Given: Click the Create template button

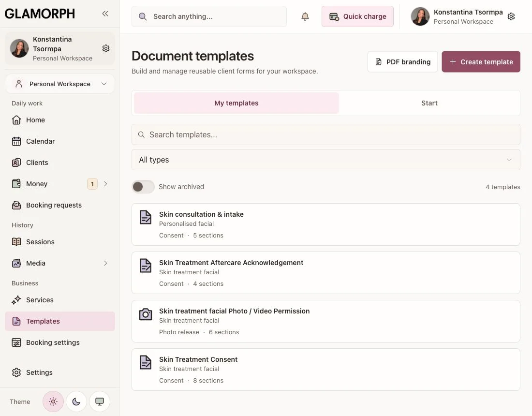Looking at the screenshot, I should click(481, 62).
